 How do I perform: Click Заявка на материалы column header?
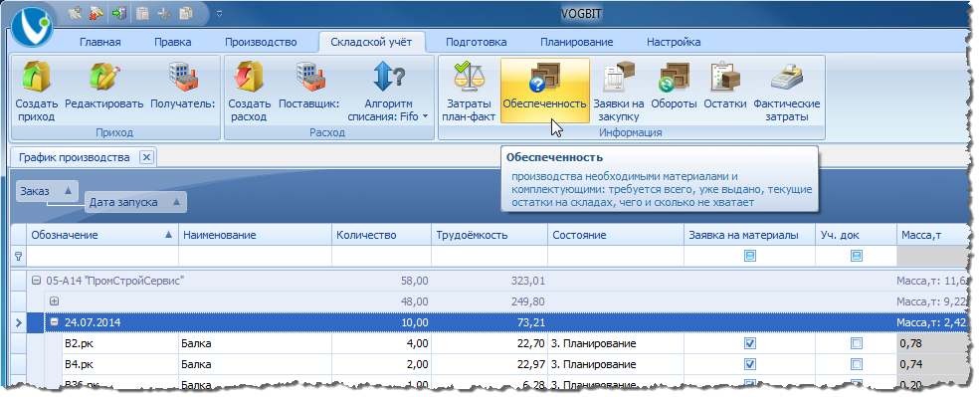[x=749, y=235]
